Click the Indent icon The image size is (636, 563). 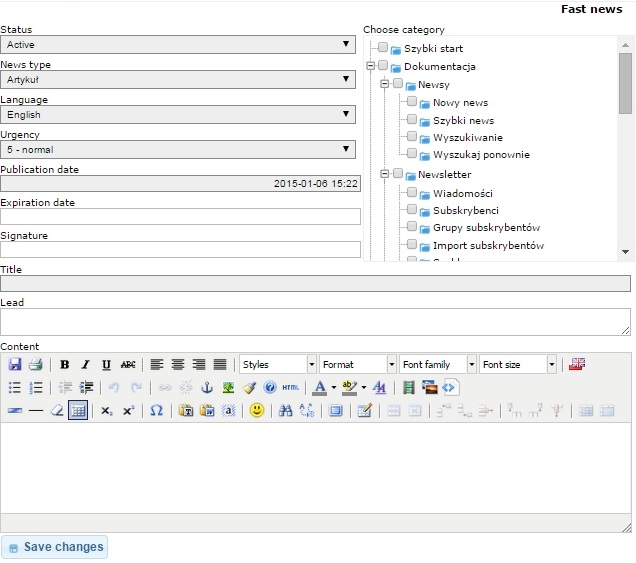pos(86,388)
